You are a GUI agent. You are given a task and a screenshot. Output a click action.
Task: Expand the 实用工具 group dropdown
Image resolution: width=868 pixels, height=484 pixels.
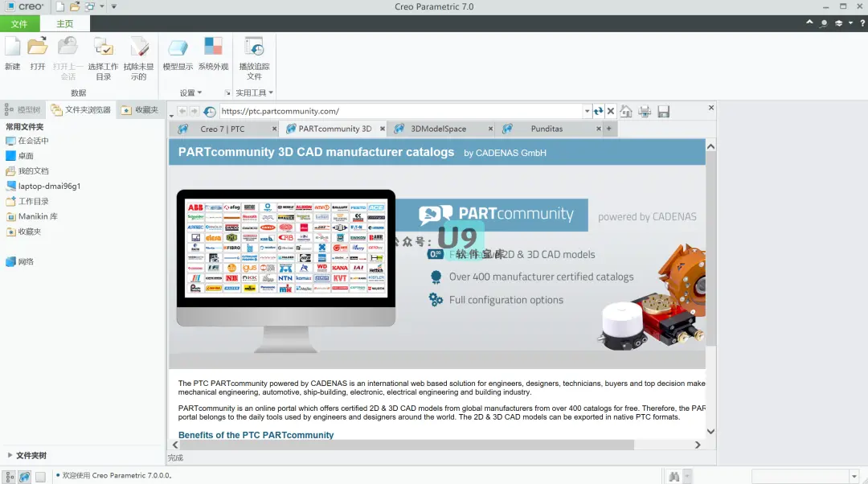(x=254, y=92)
